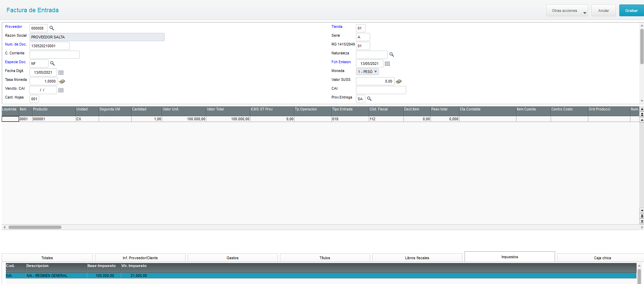This screenshot has width=644, height=284.
Task: Click the Razon Social PROVEEDOR SALTA field
Action: pos(97,37)
